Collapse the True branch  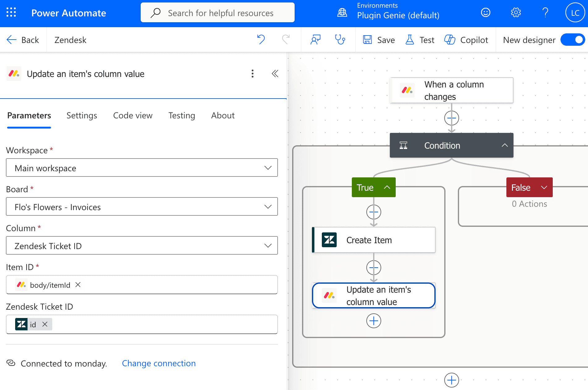tap(387, 187)
